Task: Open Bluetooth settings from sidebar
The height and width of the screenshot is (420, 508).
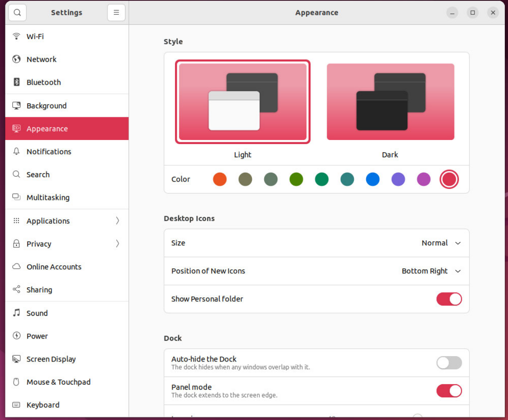Action: pos(16,82)
